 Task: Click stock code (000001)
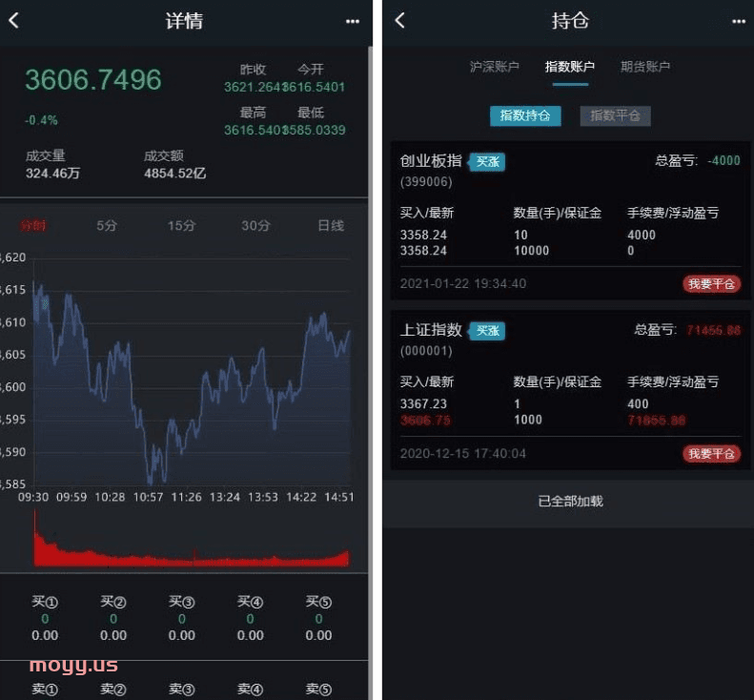point(426,351)
